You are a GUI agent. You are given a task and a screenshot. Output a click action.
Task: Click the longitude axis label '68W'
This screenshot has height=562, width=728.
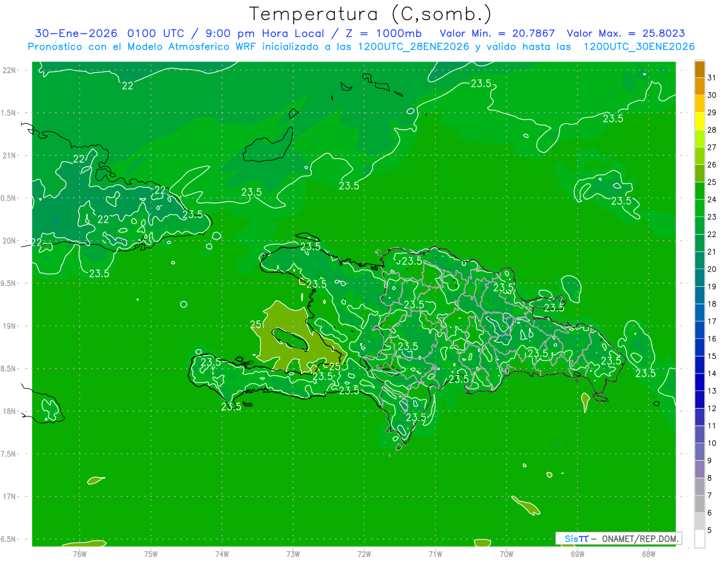[648, 554]
